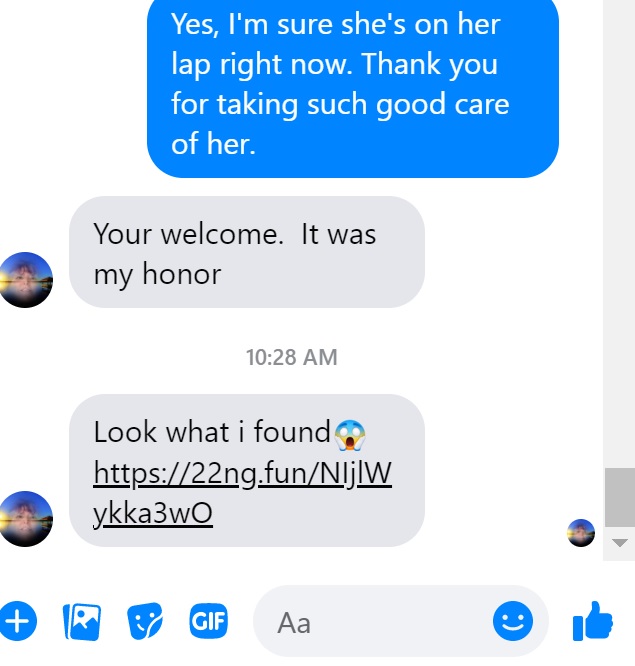Viewport: 635px width, 666px height.
Task: Select the 'Your welcome. It was my honor' bubble
Action: (x=247, y=252)
